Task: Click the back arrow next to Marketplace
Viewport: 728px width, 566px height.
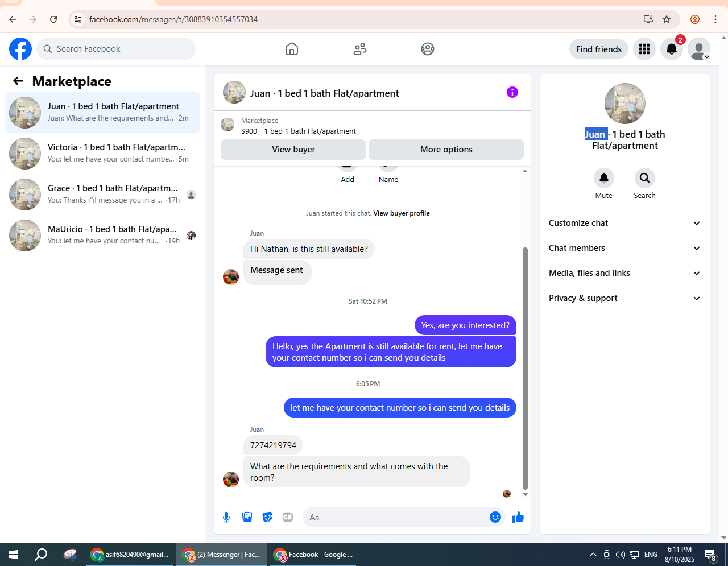Action: (18, 81)
